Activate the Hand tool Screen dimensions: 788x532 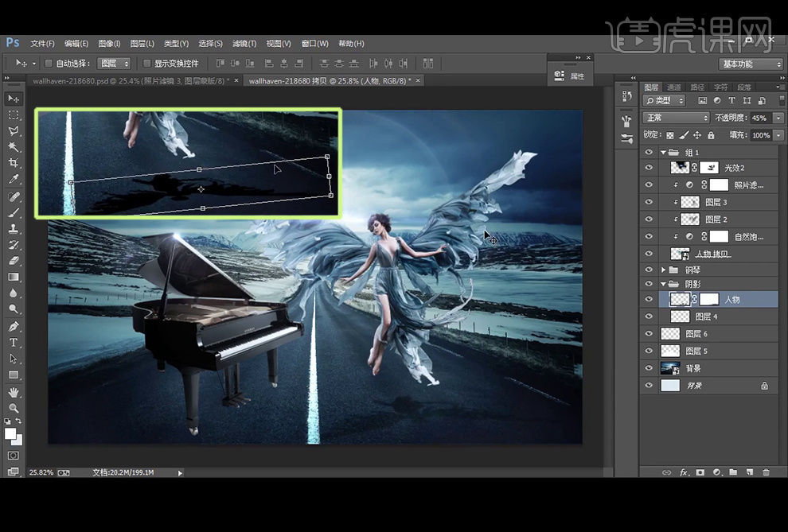[x=14, y=392]
